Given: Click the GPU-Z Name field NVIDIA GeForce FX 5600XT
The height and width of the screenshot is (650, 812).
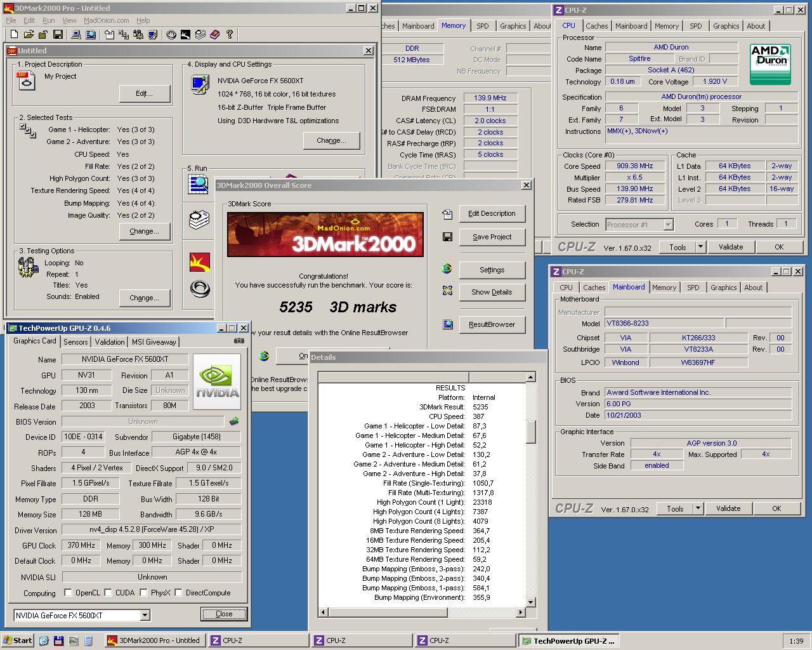Looking at the screenshot, I should 125,359.
